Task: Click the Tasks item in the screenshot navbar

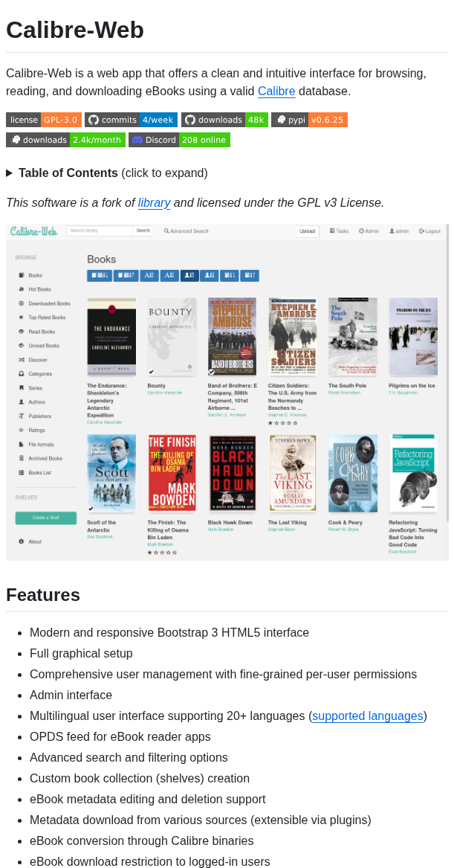Action: 339,231
